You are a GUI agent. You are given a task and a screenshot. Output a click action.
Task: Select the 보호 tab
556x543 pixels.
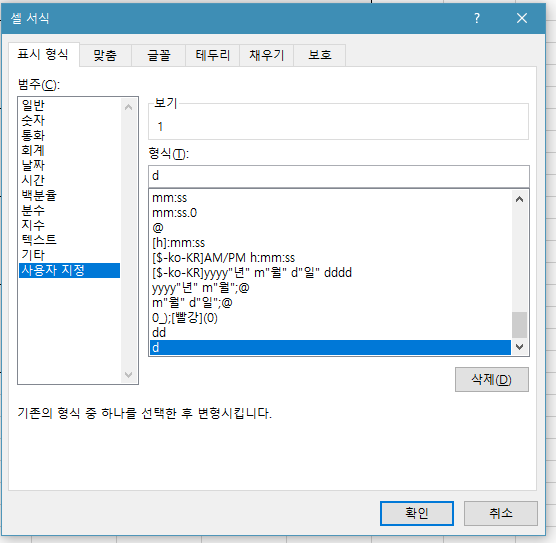(x=320, y=55)
